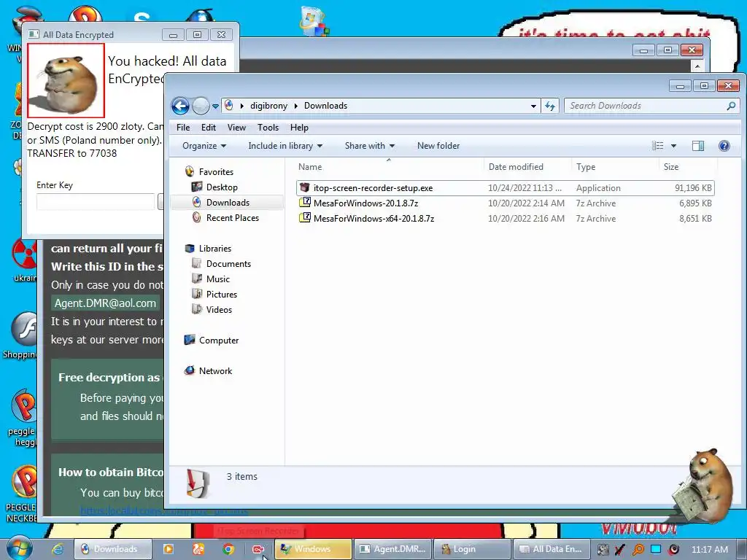Click the Enter Key field
Image resolution: width=747 pixels, height=560 pixels.
tap(96, 202)
